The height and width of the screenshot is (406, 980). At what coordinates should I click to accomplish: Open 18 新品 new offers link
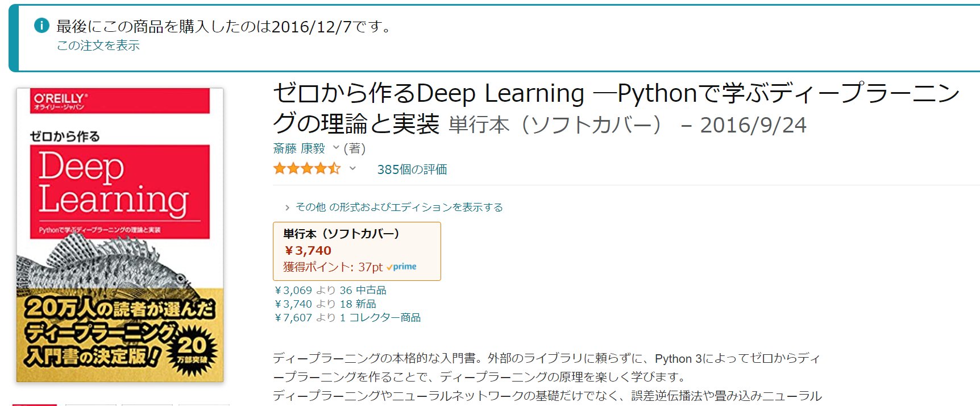(358, 304)
